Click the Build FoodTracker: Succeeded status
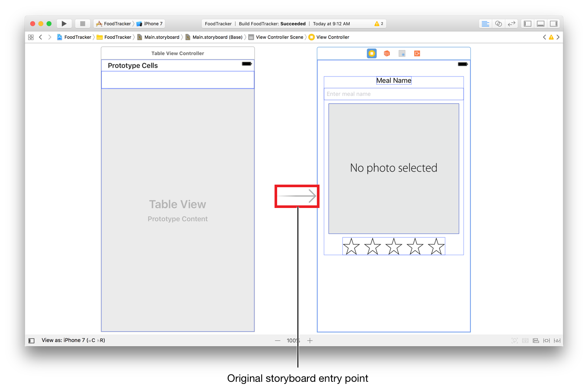 pos(272,24)
